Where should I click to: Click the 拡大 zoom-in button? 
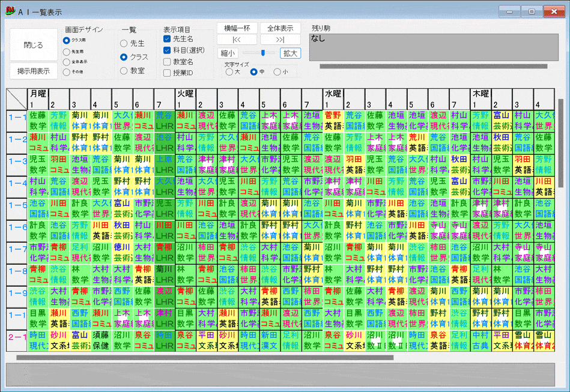click(290, 53)
